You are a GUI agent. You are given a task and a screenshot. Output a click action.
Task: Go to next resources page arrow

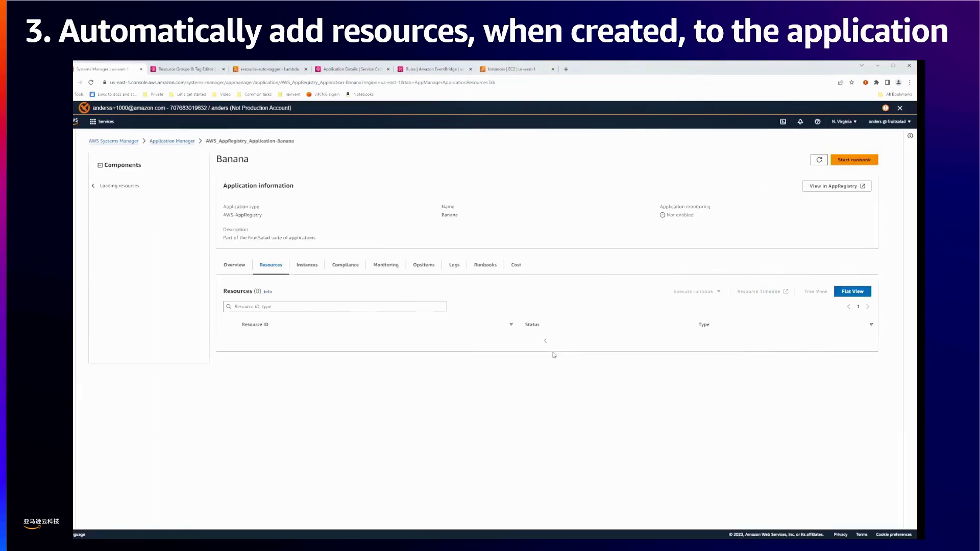pyautogui.click(x=868, y=307)
